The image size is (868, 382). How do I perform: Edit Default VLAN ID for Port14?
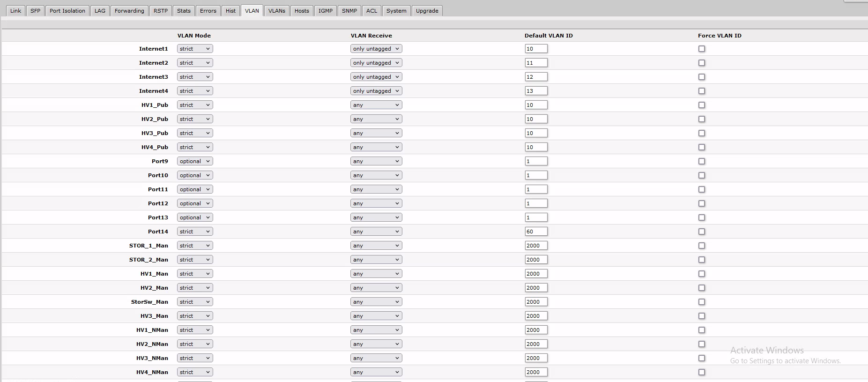pyautogui.click(x=536, y=232)
